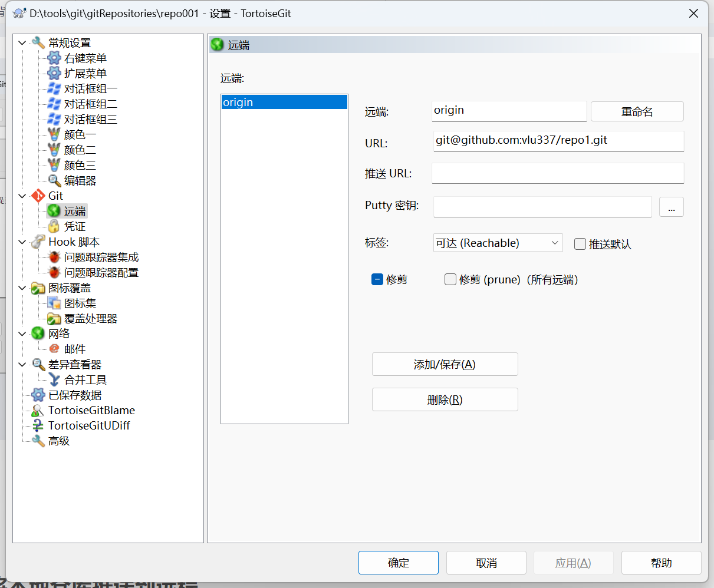
Task: Click the color palette icon for 颜色三
Action: (x=54, y=165)
